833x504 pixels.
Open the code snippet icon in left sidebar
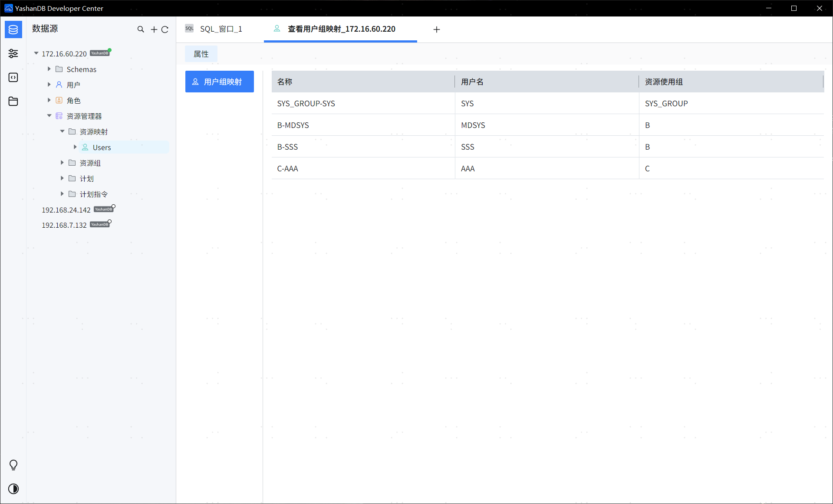point(13,77)
